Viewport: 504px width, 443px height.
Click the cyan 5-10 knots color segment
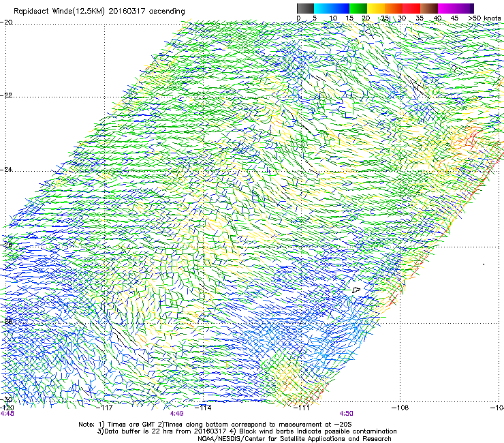(x=323, y=8)
